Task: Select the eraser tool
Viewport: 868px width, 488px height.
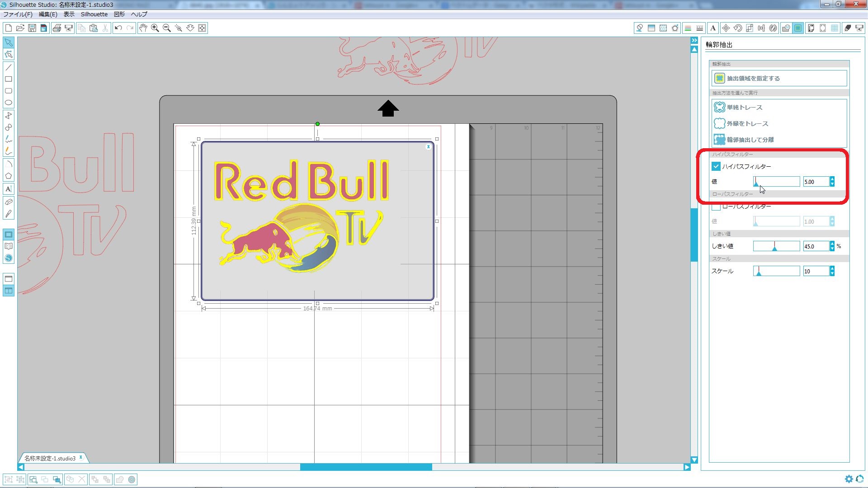Action: click(x=9, y=202)
